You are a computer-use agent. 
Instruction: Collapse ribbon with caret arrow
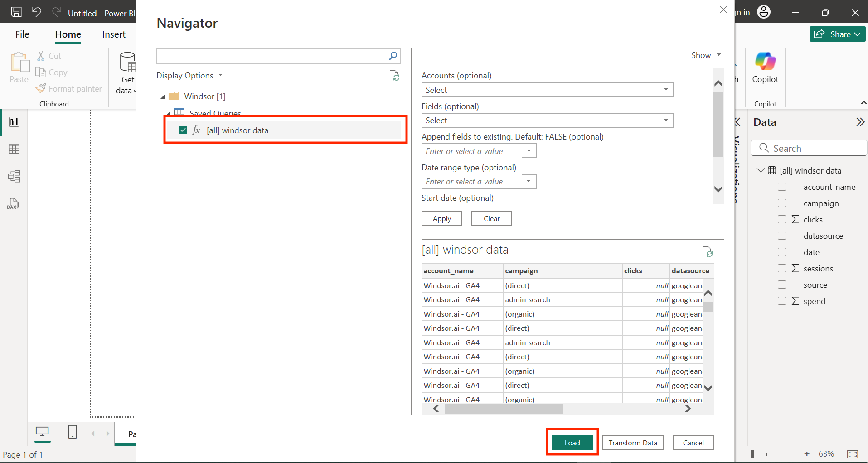[863, 103]
